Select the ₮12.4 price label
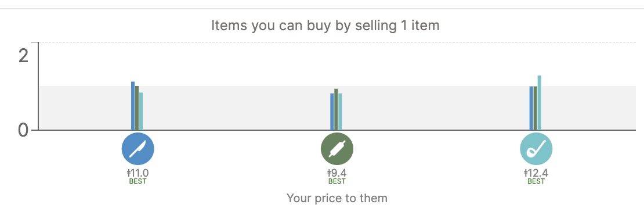 point(536,173)
